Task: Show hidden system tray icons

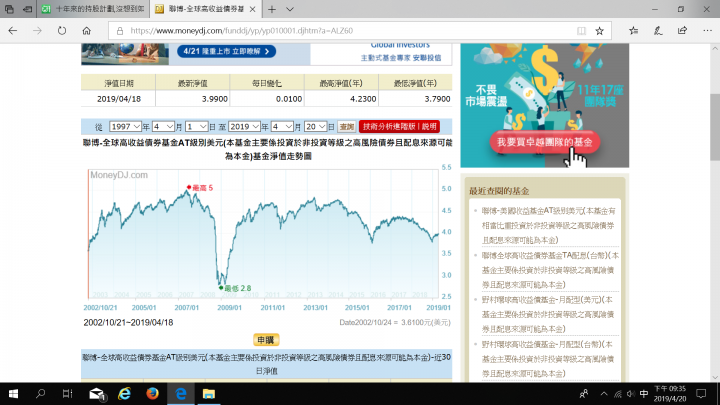Action: coord(604,394)
